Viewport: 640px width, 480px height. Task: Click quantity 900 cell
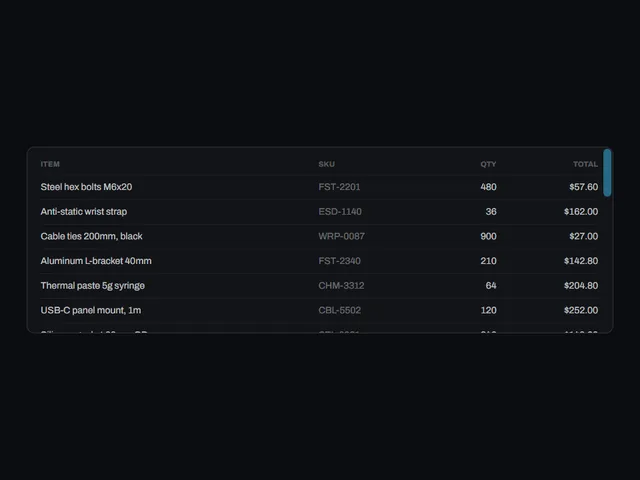(x=488, y=236)
